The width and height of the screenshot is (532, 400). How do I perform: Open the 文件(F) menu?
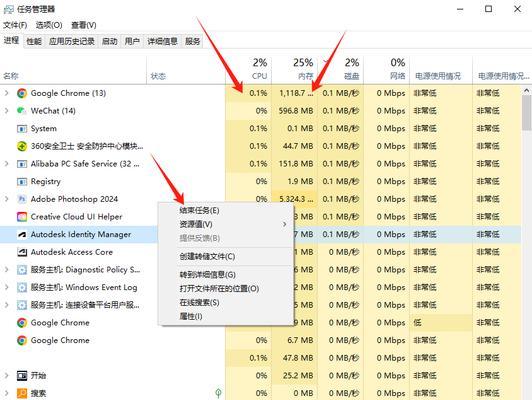pos(15,25)
